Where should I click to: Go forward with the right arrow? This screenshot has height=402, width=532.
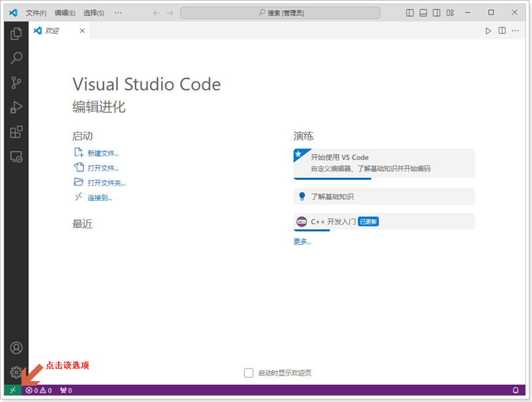(170, 13)
